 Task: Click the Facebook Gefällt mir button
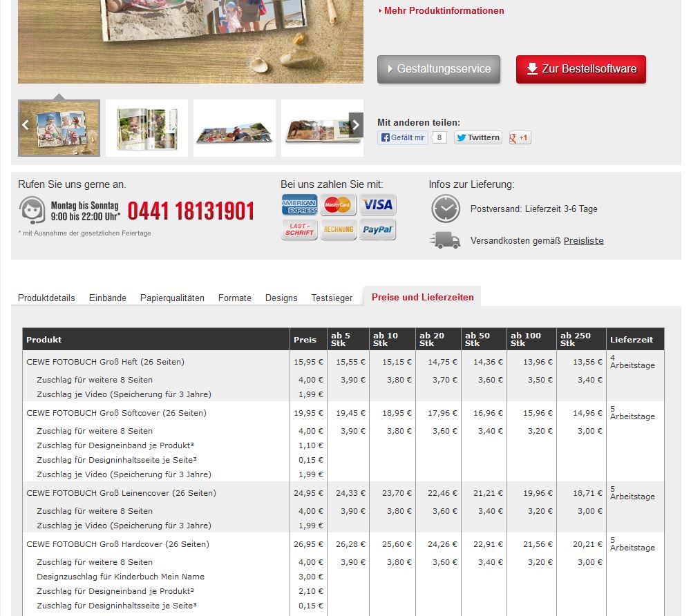[x=403, y=137]
